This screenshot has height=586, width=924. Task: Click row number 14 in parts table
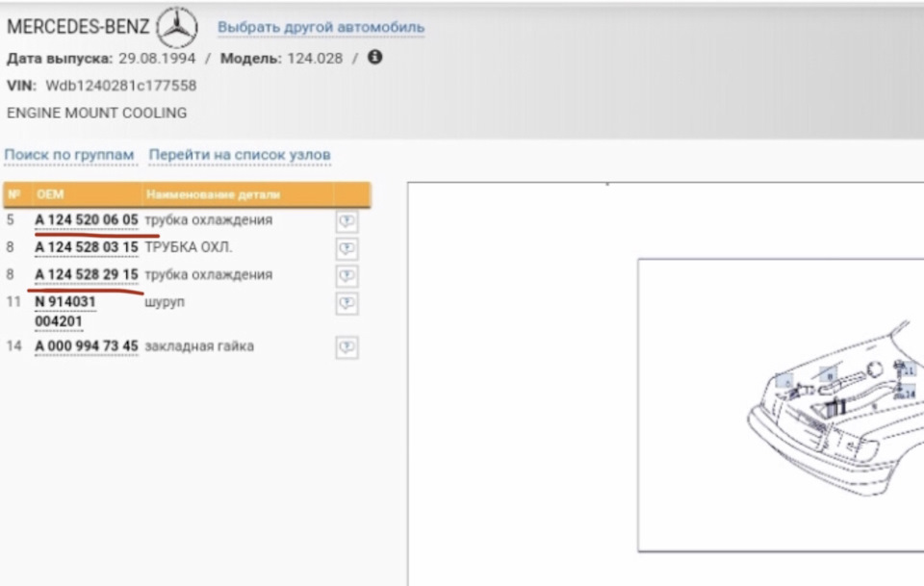(x=13, y=346)
